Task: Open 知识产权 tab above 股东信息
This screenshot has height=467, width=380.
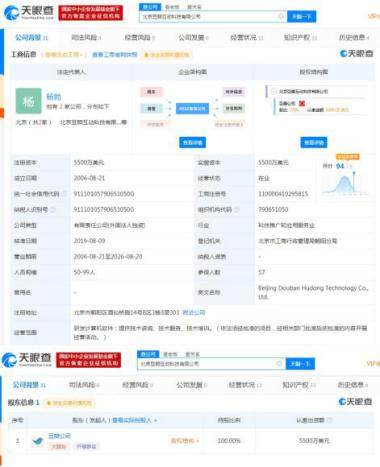Action: (299, 385)
